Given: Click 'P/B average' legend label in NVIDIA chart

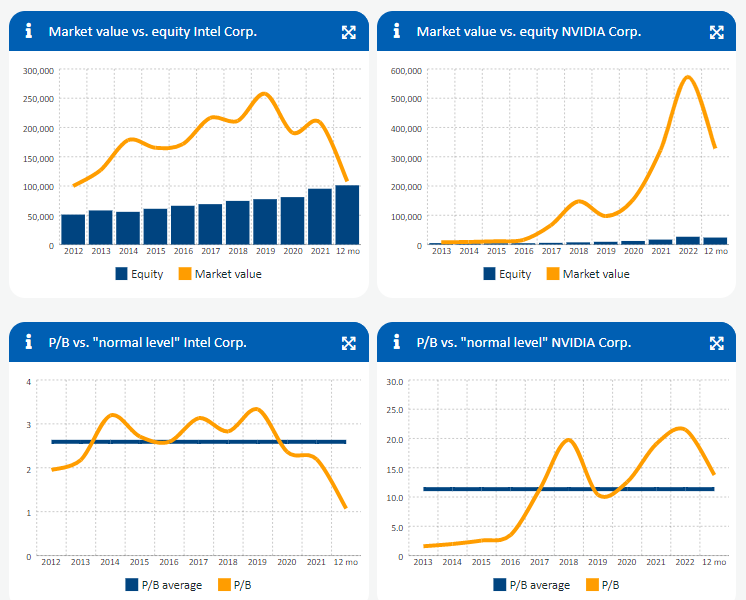Looking at the screenshot, I should 540,585.
